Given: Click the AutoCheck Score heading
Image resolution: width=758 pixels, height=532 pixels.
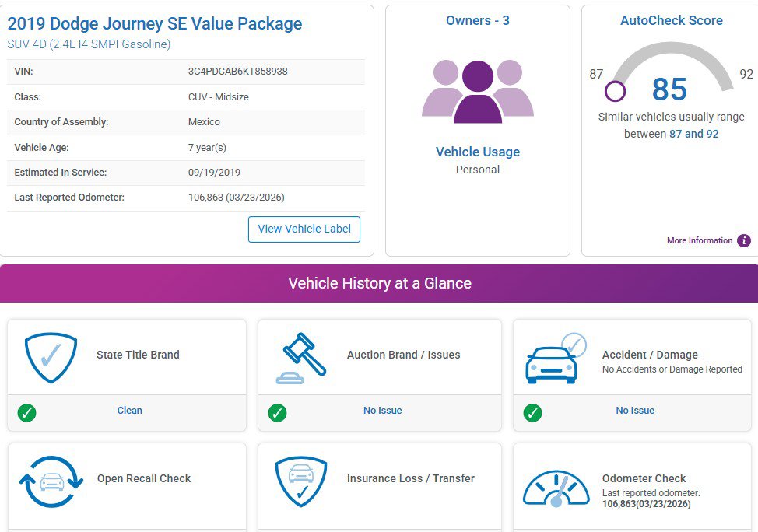Looking at the screenshot, I should coord(672,20).
